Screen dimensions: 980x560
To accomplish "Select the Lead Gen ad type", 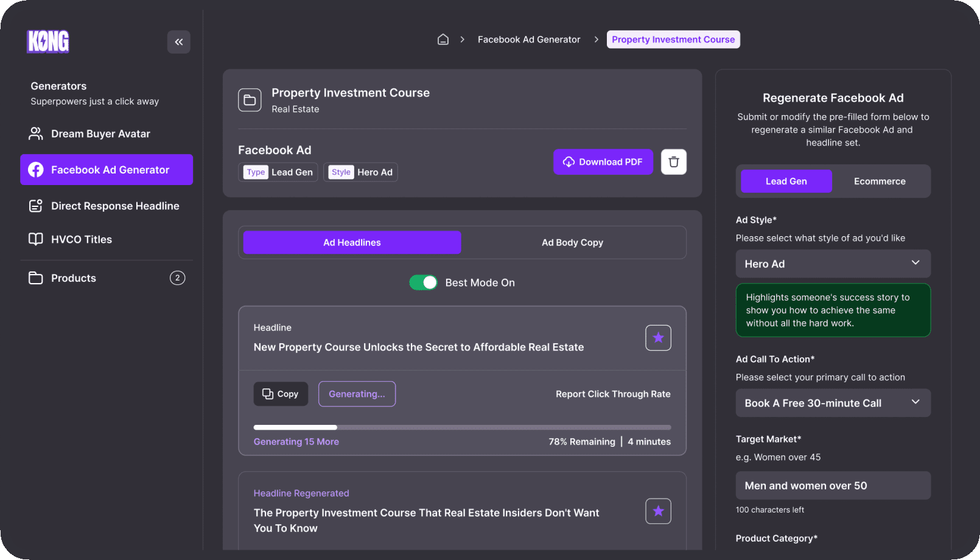I will [786, 181].
